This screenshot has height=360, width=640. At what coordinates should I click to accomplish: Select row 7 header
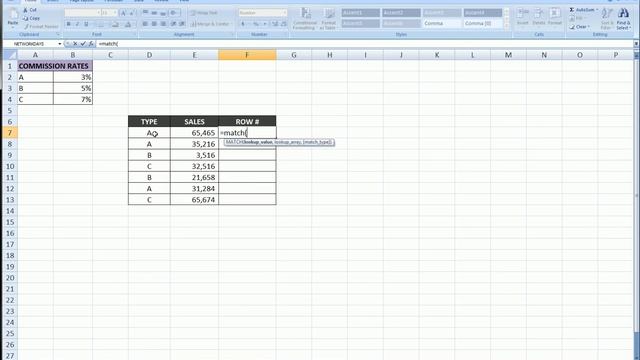(10, 133)
